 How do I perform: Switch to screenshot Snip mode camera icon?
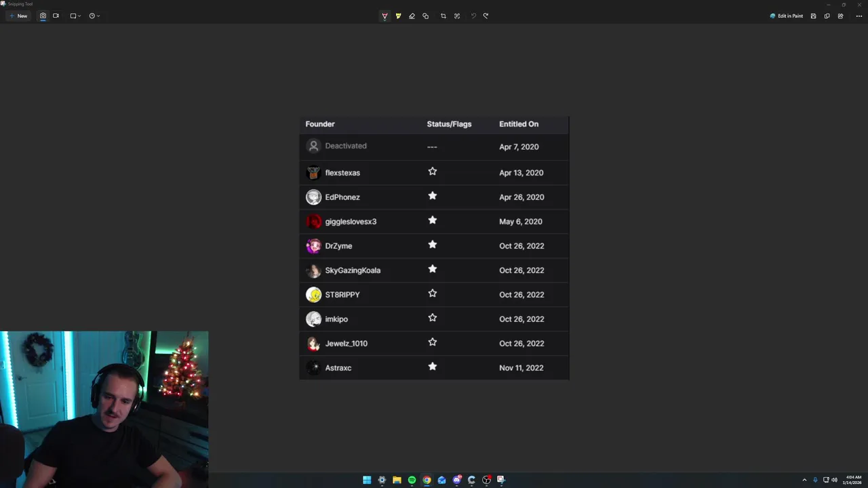click(x=43, y=16)
